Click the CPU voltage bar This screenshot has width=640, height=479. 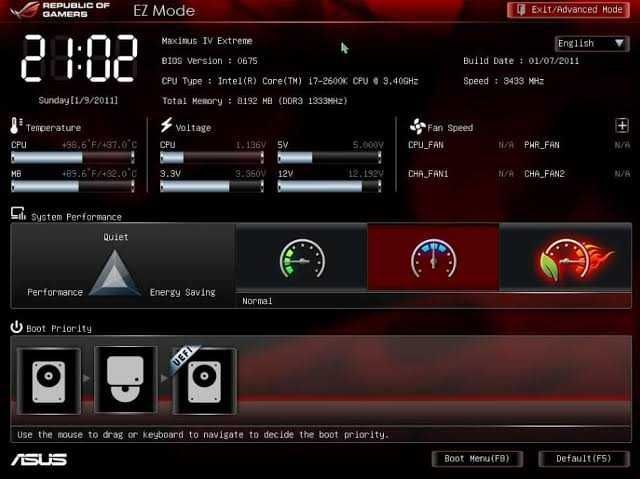coord(212,157)
